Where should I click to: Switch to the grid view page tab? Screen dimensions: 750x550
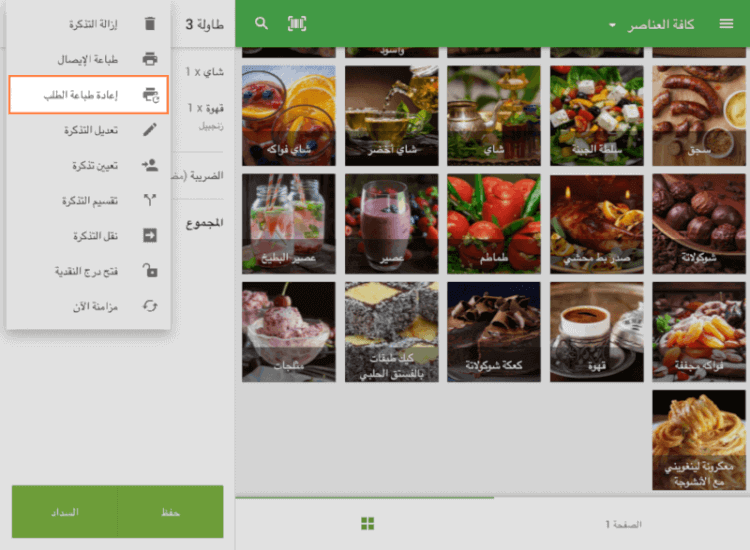tap(367, 524)
